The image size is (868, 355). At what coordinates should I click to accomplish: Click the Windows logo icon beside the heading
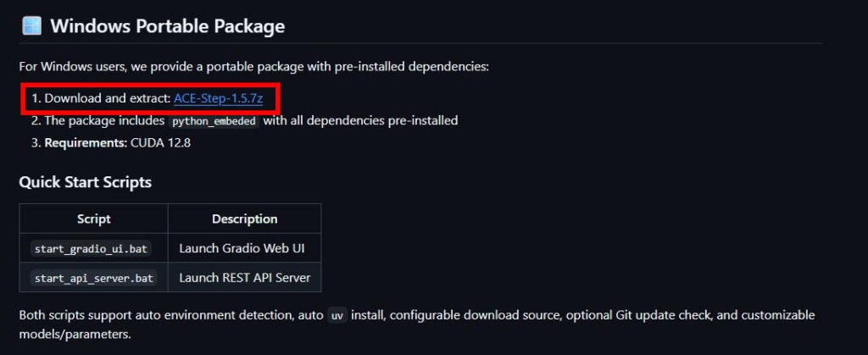(x=31, y=25)
